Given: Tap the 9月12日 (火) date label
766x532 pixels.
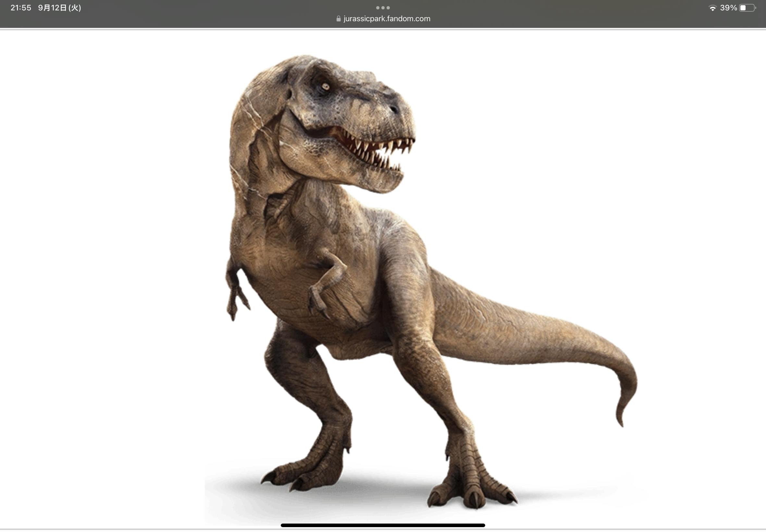Looking at the screenshot, I should 59,8.
